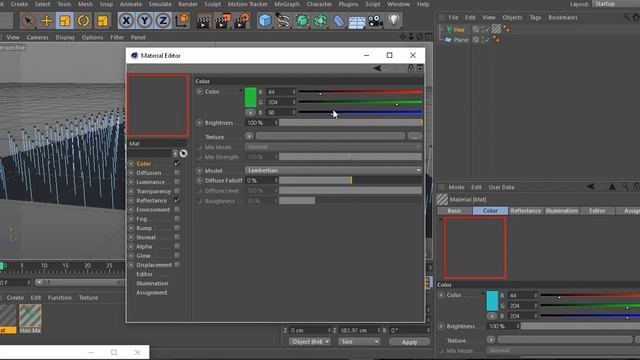Viewport: 640px width, 360px height.
Task: Switch to Reflectance tab in Attributes
Action: (x=526, y=211)
